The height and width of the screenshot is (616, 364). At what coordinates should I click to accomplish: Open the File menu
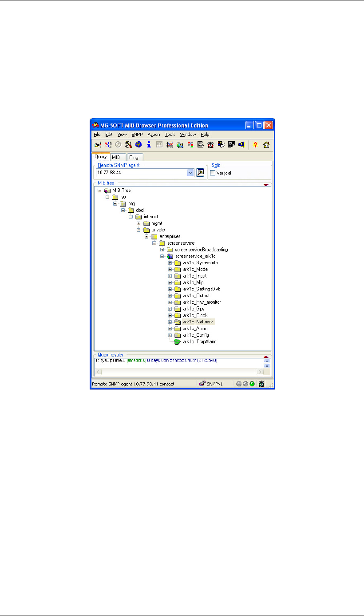tap(97, 135)
